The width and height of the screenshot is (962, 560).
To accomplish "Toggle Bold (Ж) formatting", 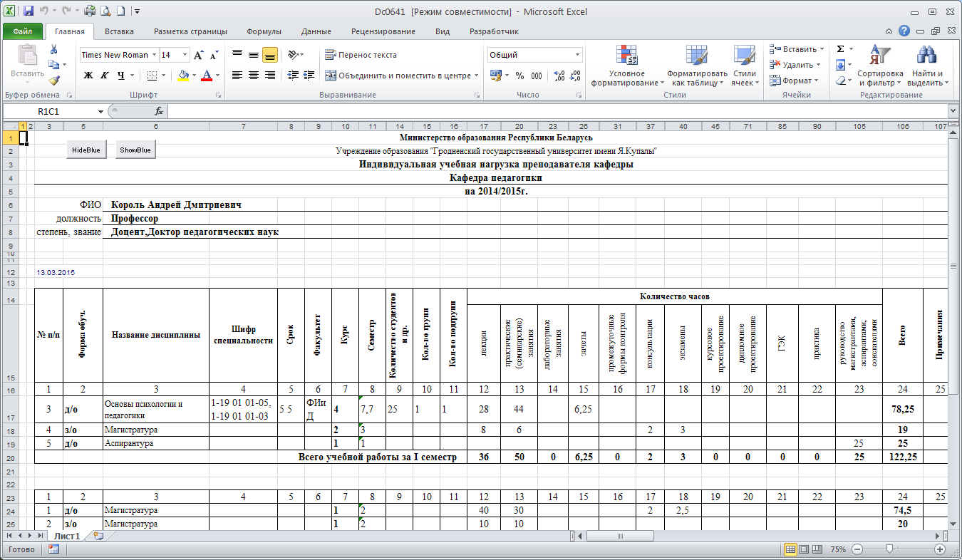I will point(88,76).
